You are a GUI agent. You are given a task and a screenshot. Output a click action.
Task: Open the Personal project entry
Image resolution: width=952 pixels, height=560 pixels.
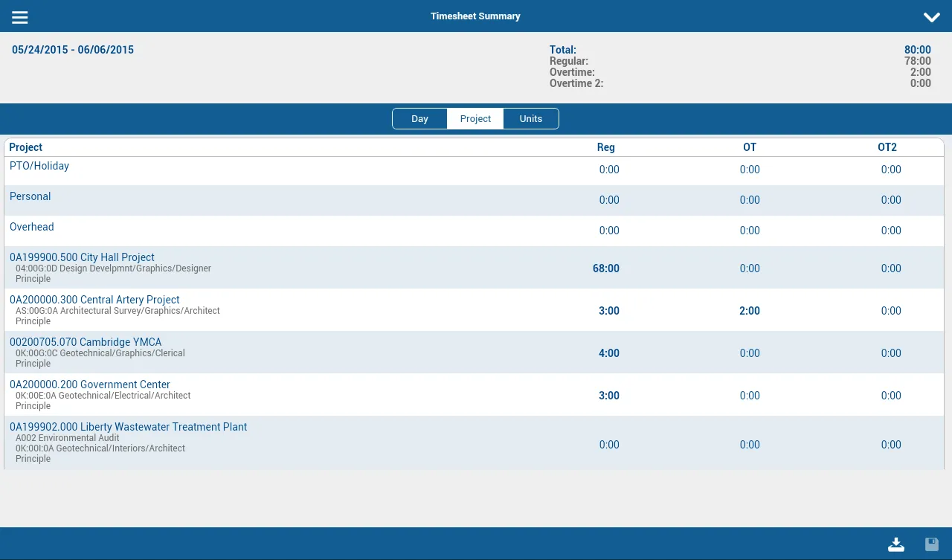point(30,196)
